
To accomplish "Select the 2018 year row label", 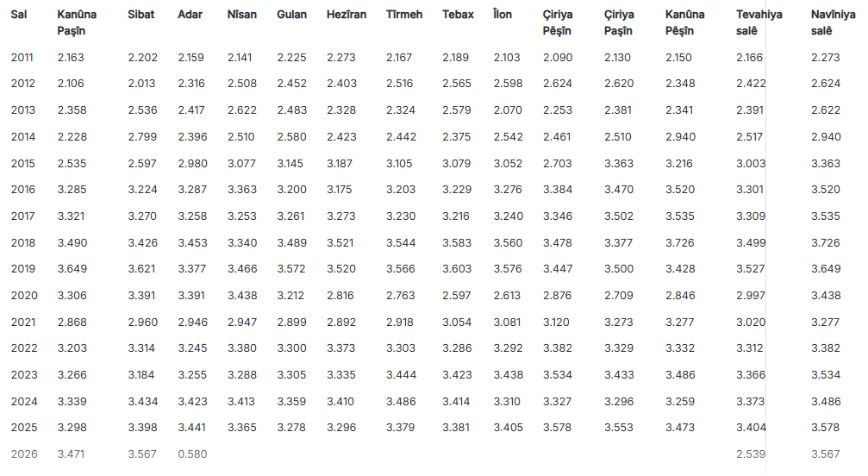I will point(22,243).
